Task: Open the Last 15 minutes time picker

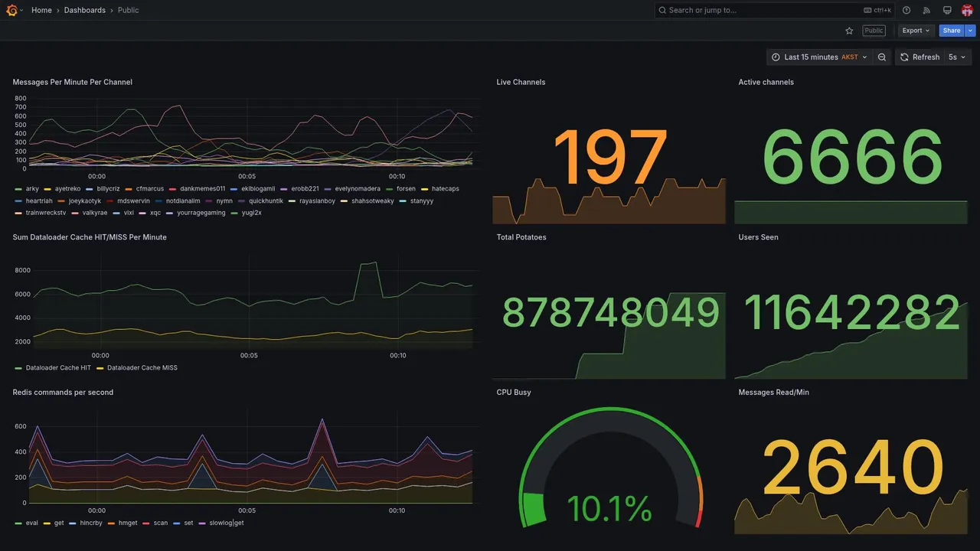Action: (x=819, y=57)
